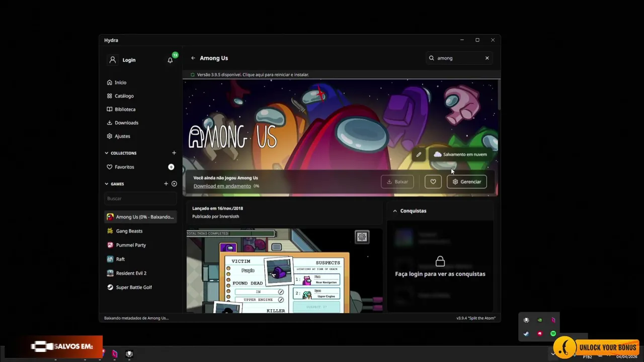
Task: Click the Hydra icon on the taskbar
Action: (129, 354)
